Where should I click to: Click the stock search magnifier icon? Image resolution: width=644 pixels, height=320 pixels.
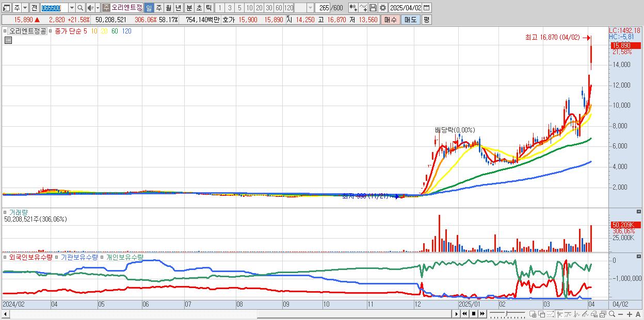80,8
